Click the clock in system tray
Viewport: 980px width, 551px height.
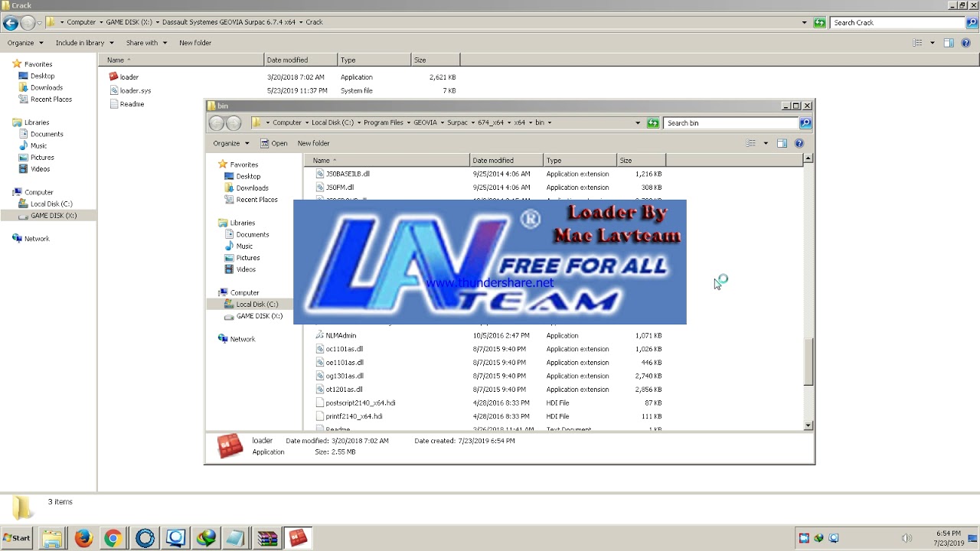[x=949, y=538]
